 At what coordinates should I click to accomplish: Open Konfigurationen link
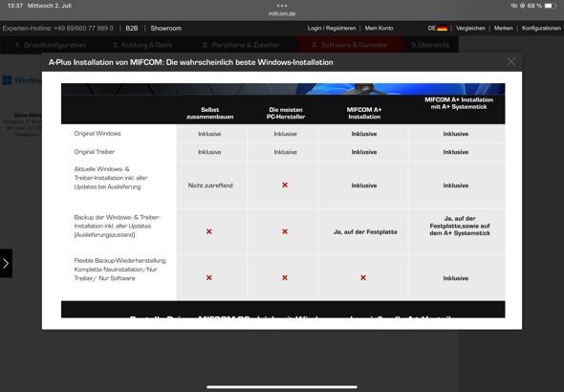click(x=541, y=28)
